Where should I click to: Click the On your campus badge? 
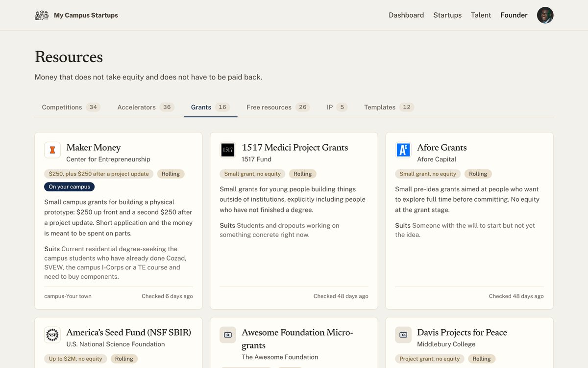pyautogui.click(x=70, y=187)
